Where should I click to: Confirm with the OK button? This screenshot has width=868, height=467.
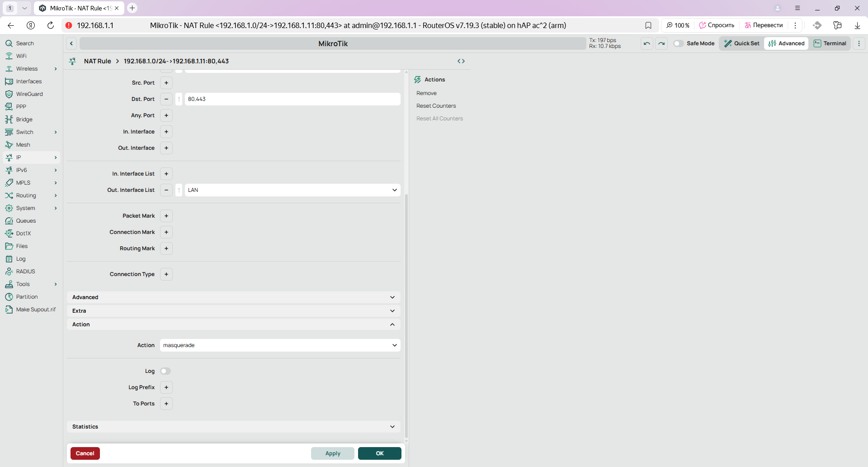point(380,453)
